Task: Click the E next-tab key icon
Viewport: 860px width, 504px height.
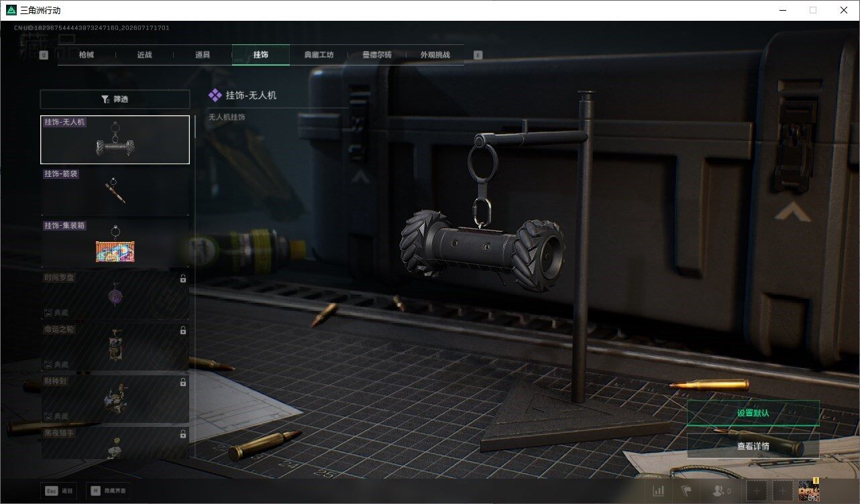Action: [x=478, y=55]
